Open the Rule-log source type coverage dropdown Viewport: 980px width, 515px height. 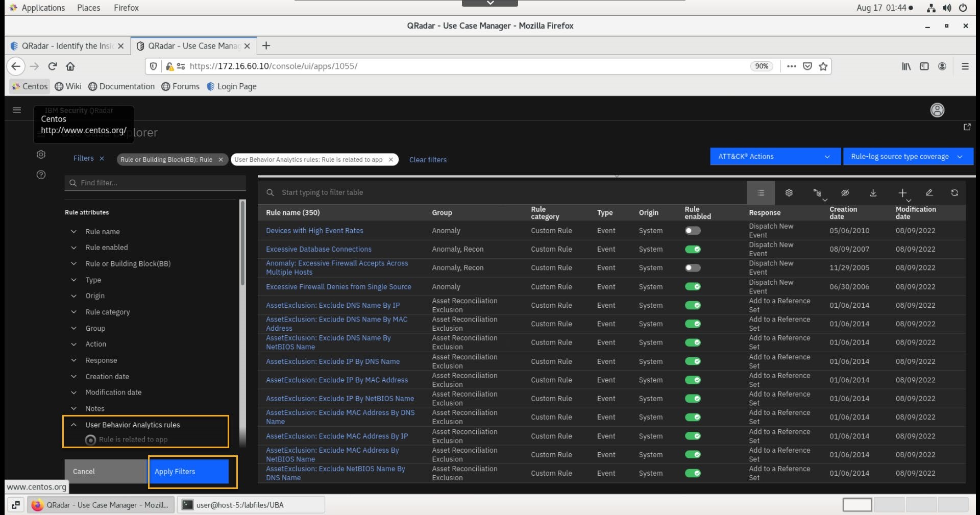coord(908,157)
